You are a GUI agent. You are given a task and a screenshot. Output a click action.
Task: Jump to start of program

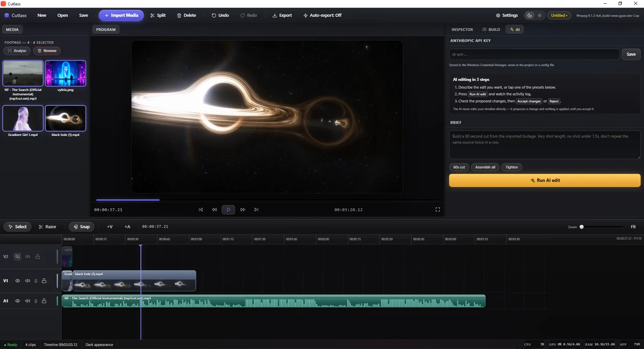[x=201, y=210]
